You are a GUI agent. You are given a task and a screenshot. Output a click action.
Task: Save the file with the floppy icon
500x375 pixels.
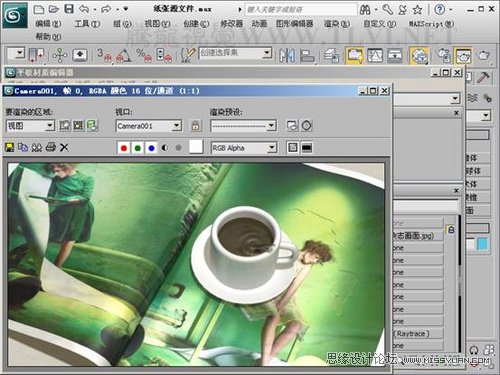coord(69,9)
